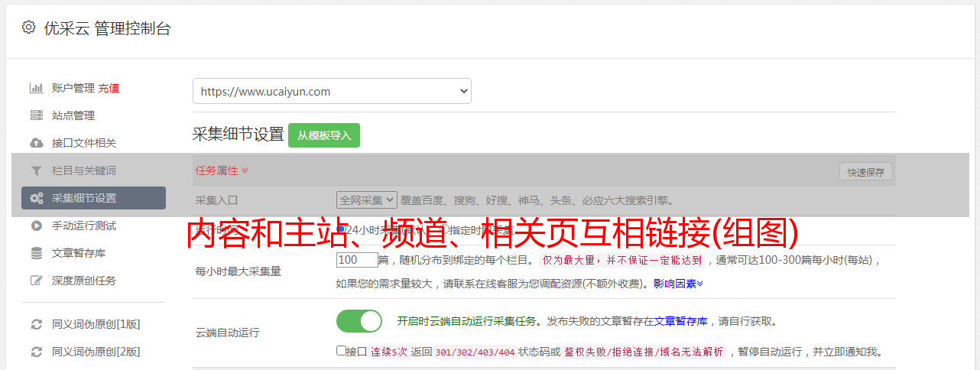Click the 云端自动运行 row label

pos(228,333)
